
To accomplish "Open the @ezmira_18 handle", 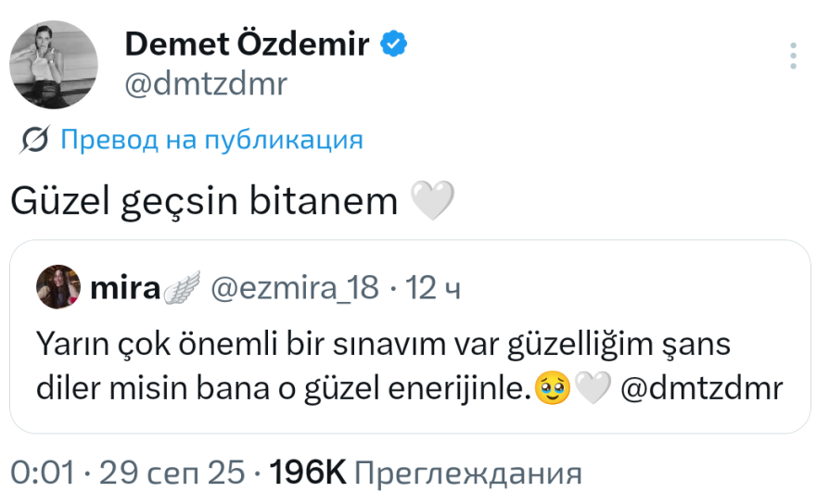I will point(295,289).
